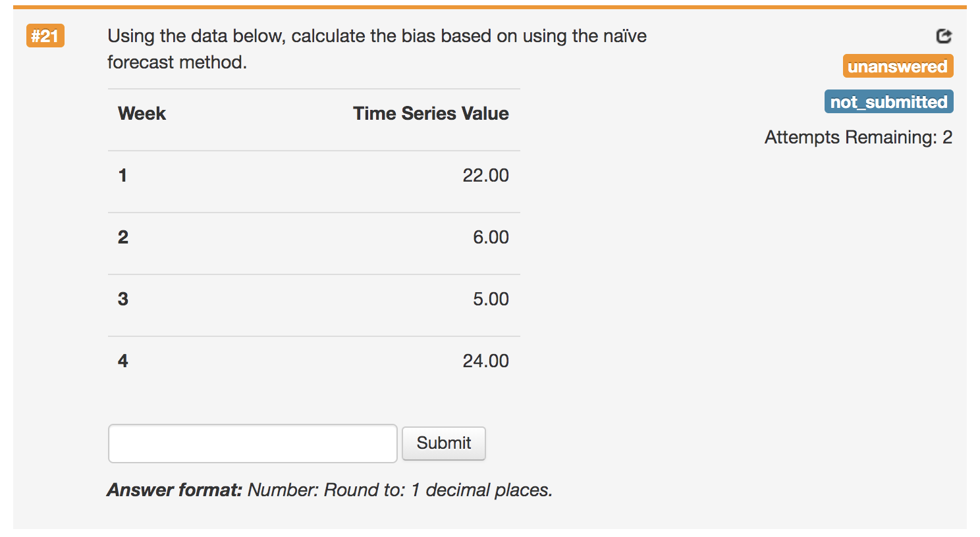This screenshot has width=980, height=537.
Task: Click the Answer format instruction text
Action: (x=329, y=490)
